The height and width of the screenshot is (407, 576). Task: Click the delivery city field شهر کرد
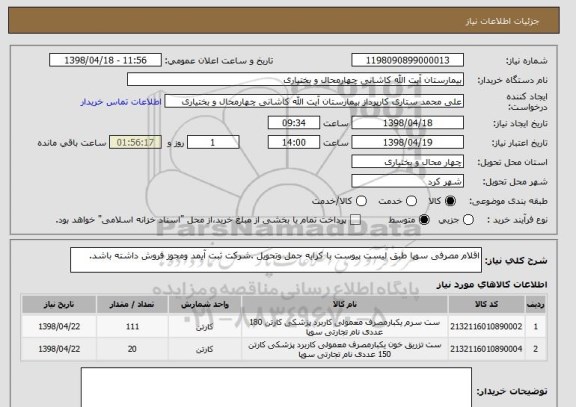[407, 181]
